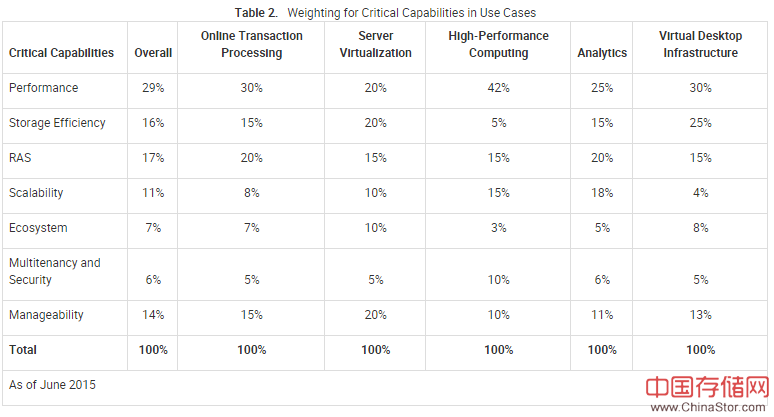
Task: Click the Virtual Desktop Infrastructure header
Action: [x=700, y=45]
